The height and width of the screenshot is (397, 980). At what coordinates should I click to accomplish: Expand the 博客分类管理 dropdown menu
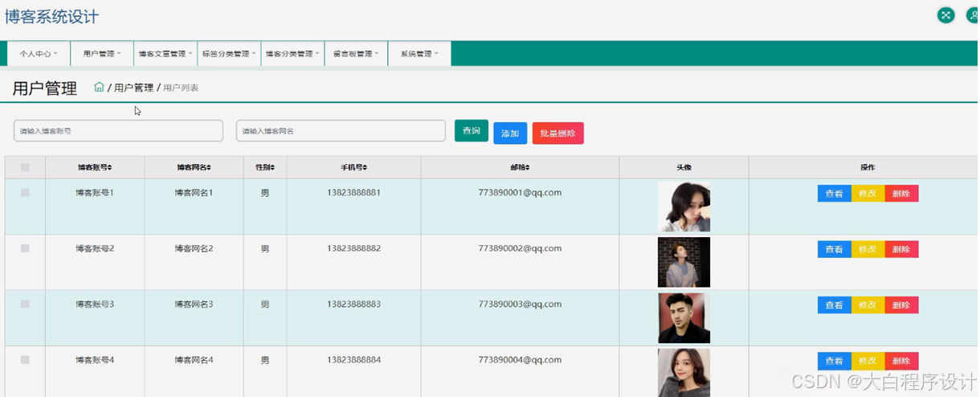click(x=292, y=54)
